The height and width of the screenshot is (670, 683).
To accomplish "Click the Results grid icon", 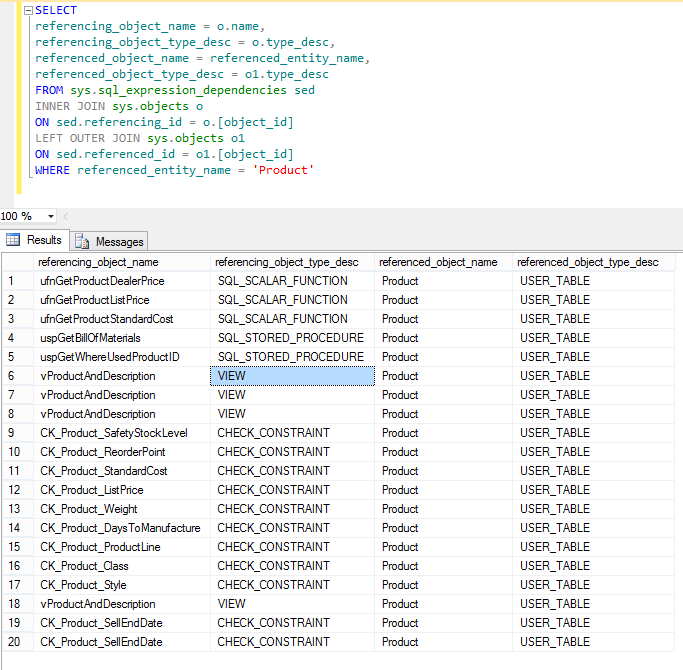I will point(13,240).
